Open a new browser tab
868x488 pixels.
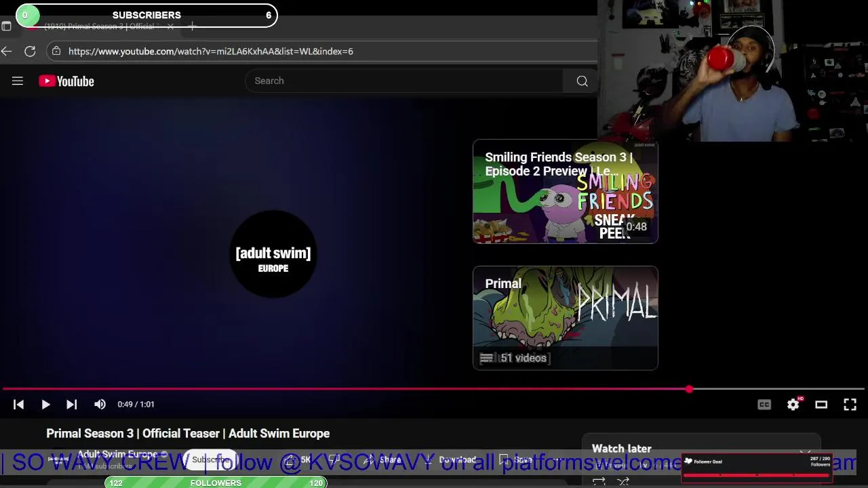tap(193, 26)
